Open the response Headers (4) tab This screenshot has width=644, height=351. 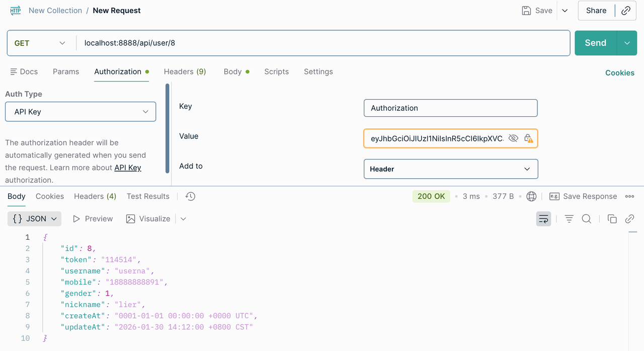pos(95,196)
